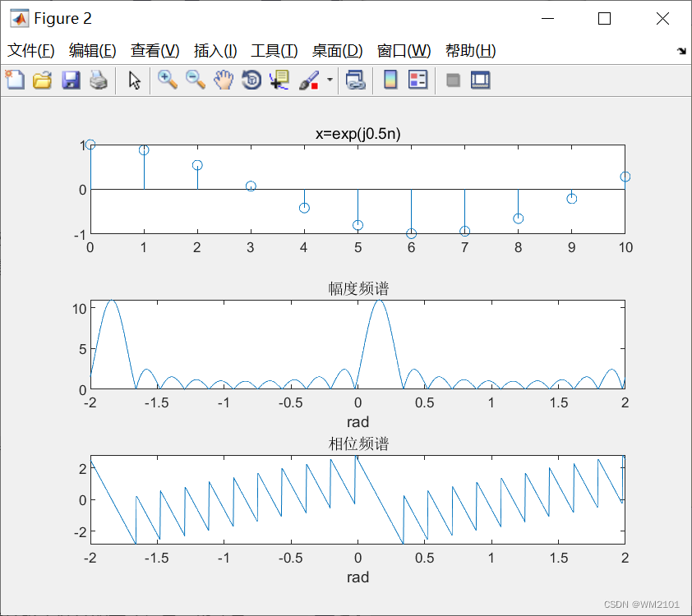
Task: Open the 帮助(H) menu
Action: 470,51
